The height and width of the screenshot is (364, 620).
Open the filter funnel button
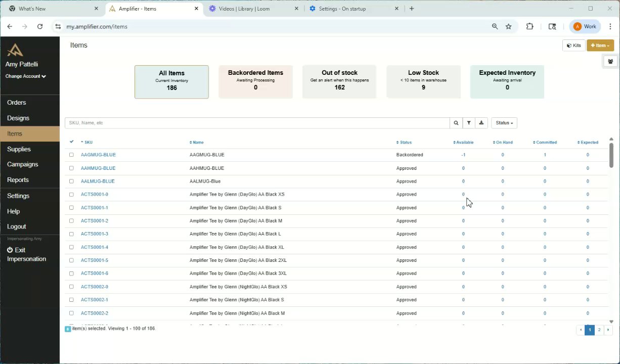(x=469, y=123)
